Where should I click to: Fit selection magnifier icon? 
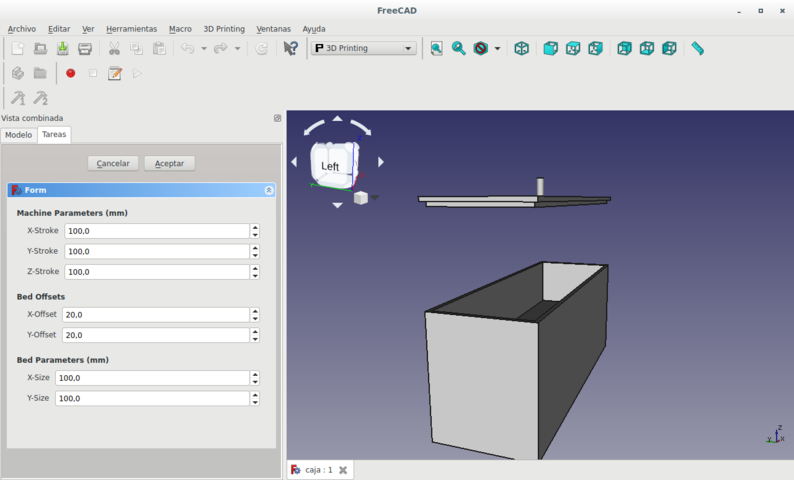point(458,48)
